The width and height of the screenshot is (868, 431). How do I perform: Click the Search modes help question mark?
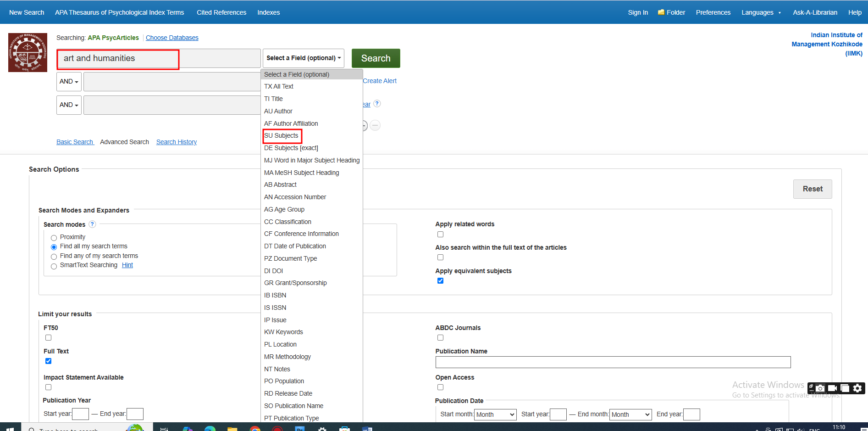[x=92, y=224]
